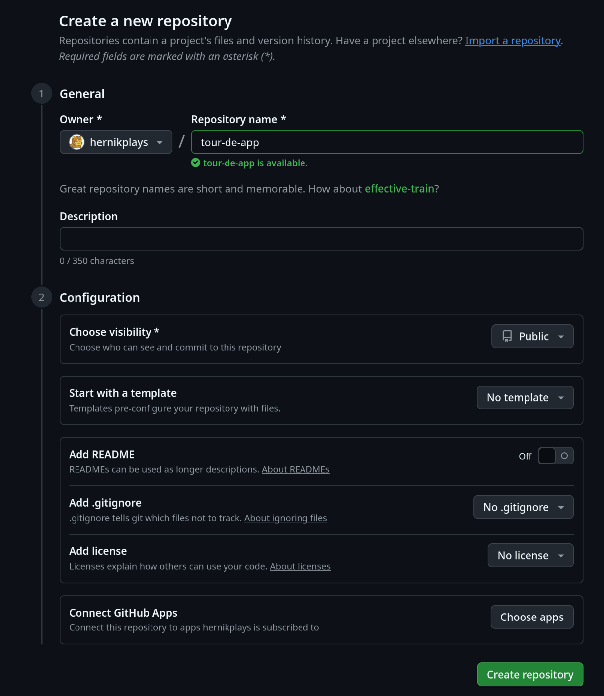Click the Create repository button
This screenshot has width=604, height=696.
pyautogui.click(x=530, y=674)
